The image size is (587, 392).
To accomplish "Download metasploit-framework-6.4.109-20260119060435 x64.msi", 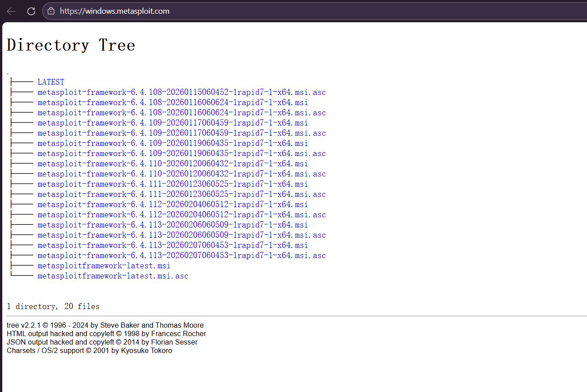I will (x=173, y=143).
